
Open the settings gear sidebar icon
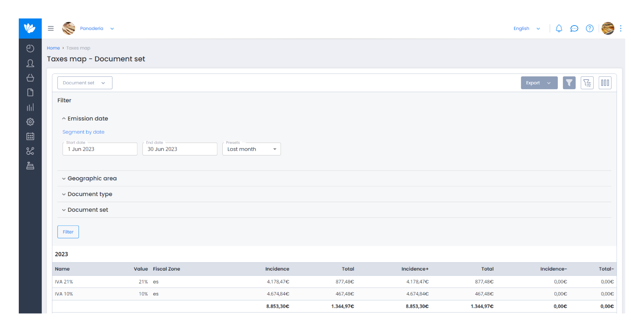(x=30, y=122)
